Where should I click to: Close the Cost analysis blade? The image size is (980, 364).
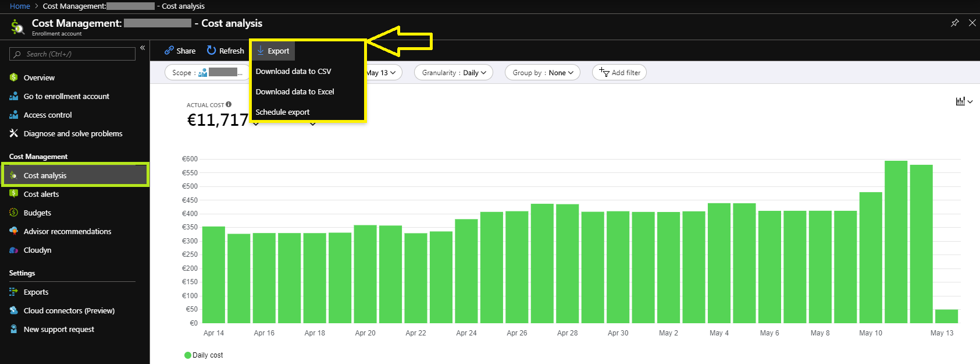point(972,23)
